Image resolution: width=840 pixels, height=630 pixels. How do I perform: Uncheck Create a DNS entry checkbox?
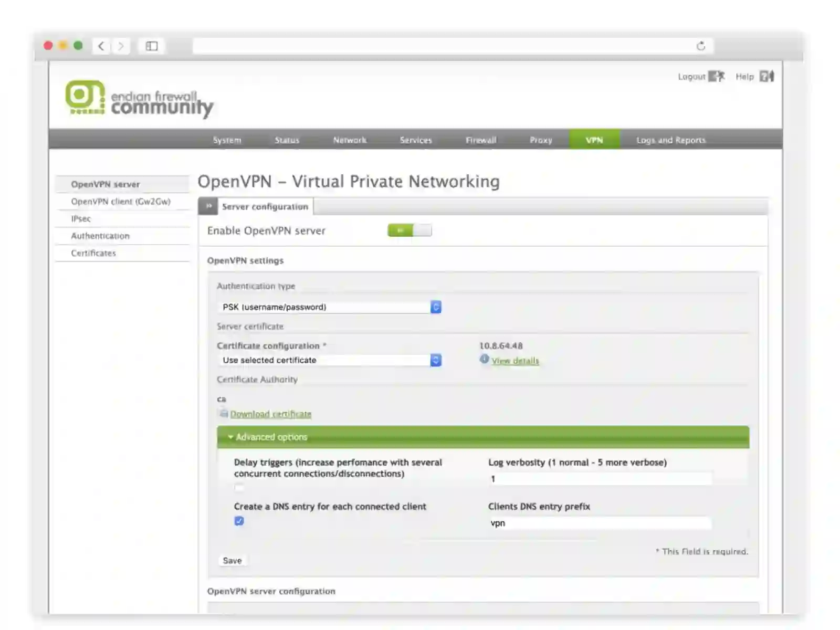pyautogui.click(x=239, y=521)
